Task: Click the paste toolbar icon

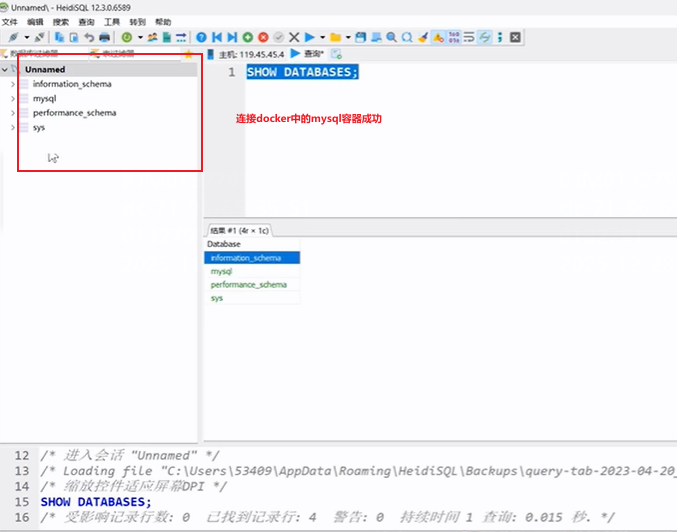Action: (74, 38)
